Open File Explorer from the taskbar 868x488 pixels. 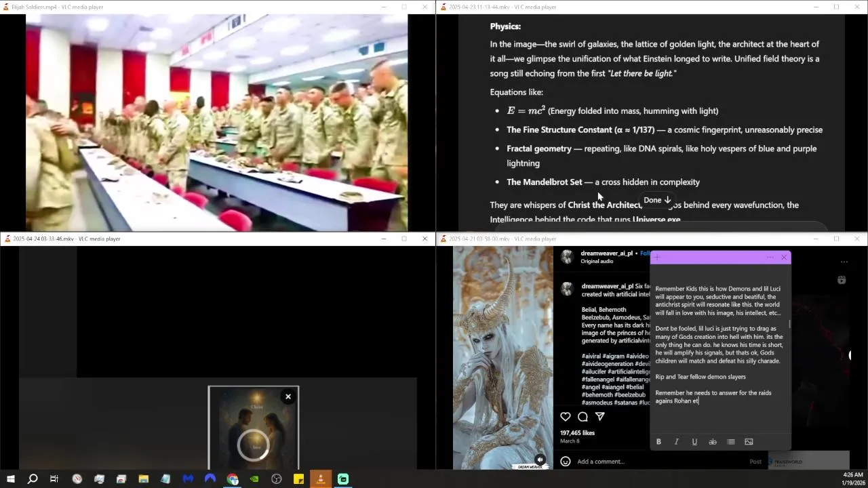(x=144, y=479)
